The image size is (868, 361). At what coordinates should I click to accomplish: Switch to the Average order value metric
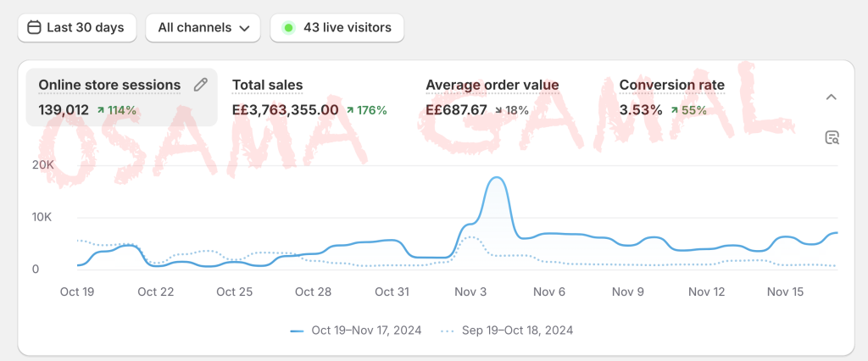click(x=492, y=85)
